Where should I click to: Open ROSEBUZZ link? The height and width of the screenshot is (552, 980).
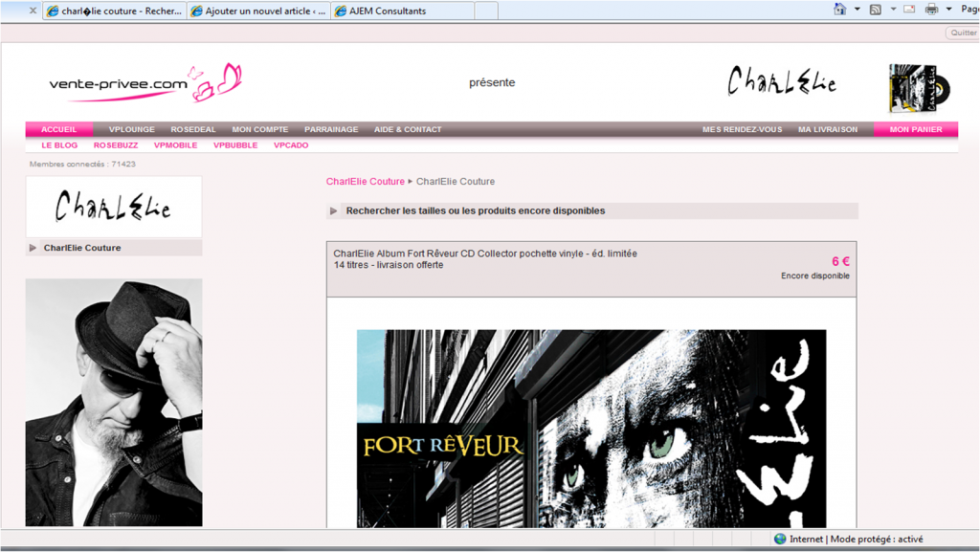pos(116,144)
